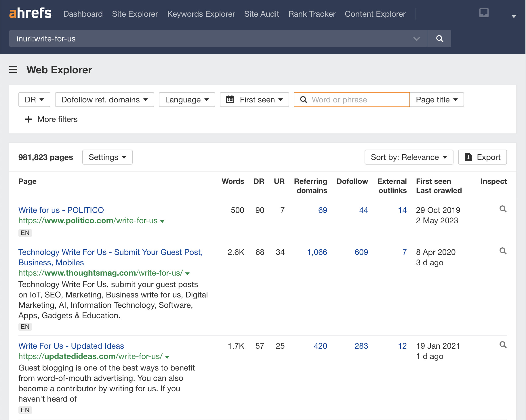Open the Sort by Relevance dropdown
The width and height of the screenshot is (526, 420).
click(x=409, y=157)
